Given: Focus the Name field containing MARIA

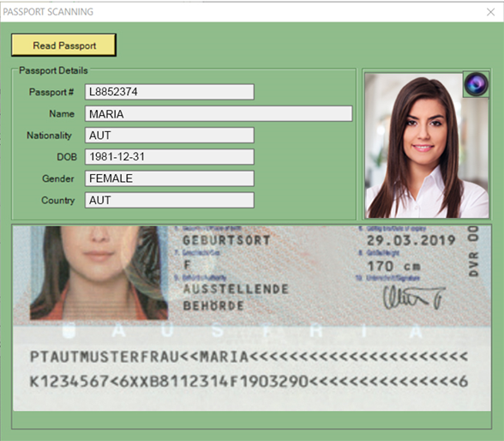Looking at the screenshot, I should [219, 113].
